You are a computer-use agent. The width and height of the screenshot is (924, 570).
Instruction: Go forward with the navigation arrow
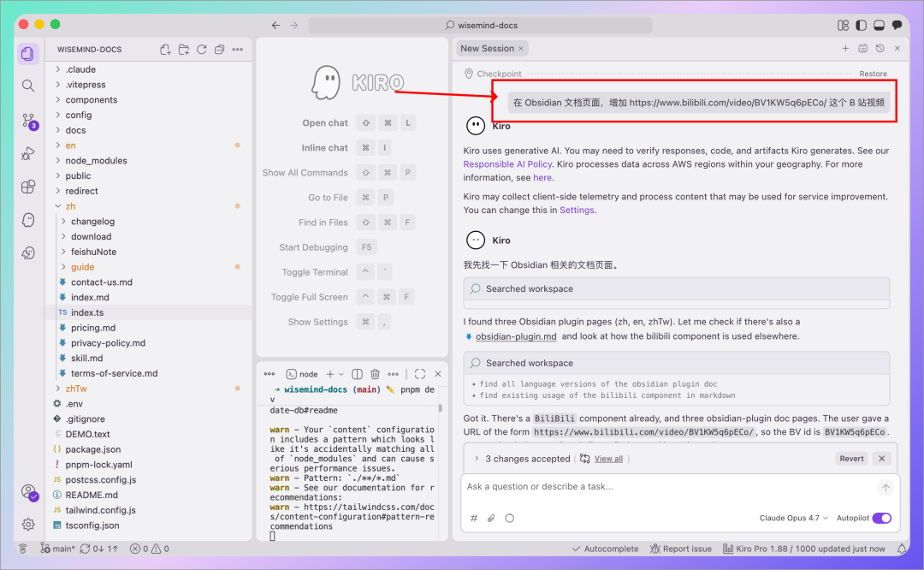[294, 26]
